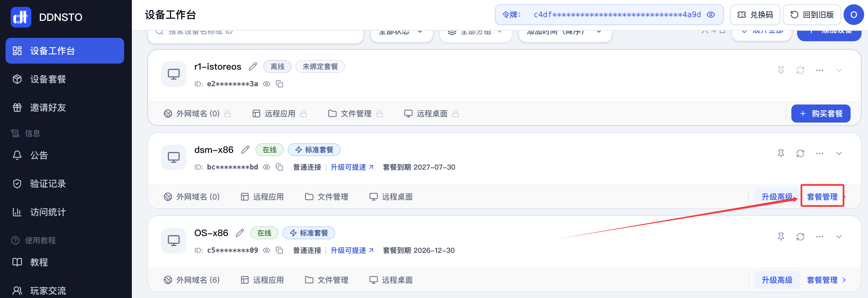Click the 未绑定套餐 badge on r1-istoreos
The width and height of the screenshot is (868, 298).
[x=320, y=66]
